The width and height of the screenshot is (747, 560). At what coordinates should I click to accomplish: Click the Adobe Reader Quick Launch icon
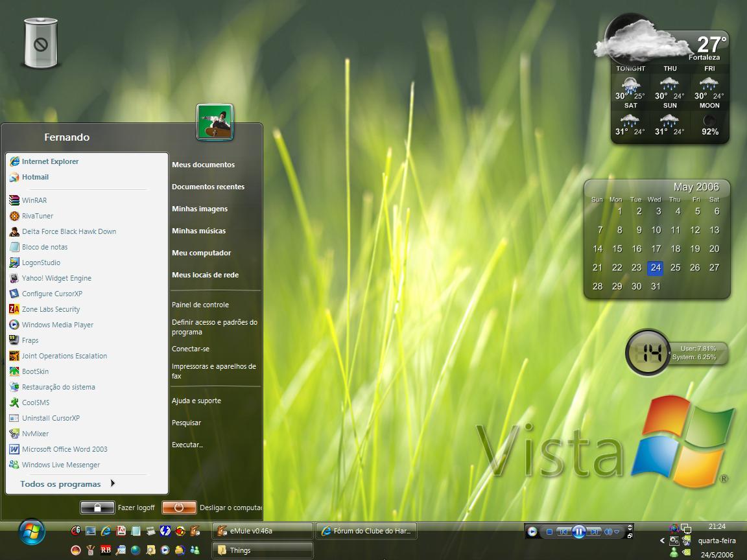(x=121, y=530)
